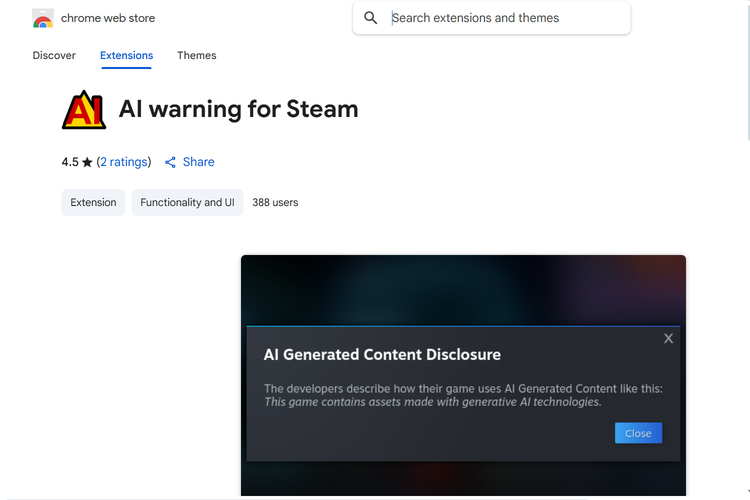The width and height of the screenshot is (750, 500).
Task: Click the 'chrome web store' title text
Action: (x=108, y=18)
